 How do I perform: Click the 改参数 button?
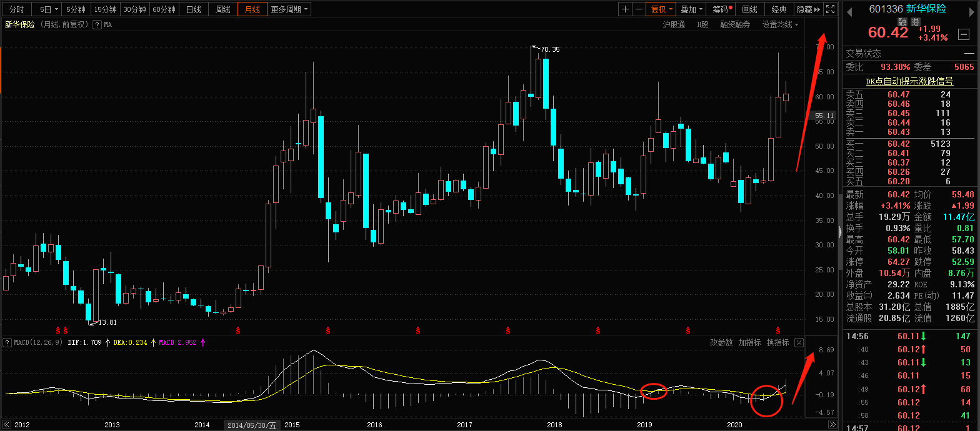tap(721, 342)
